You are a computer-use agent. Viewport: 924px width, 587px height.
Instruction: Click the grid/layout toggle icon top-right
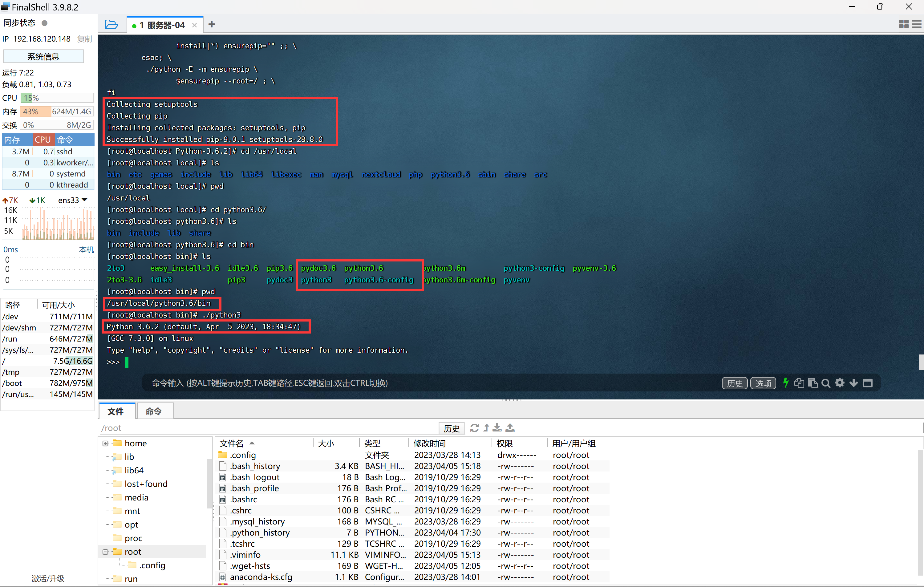point(903,24)
